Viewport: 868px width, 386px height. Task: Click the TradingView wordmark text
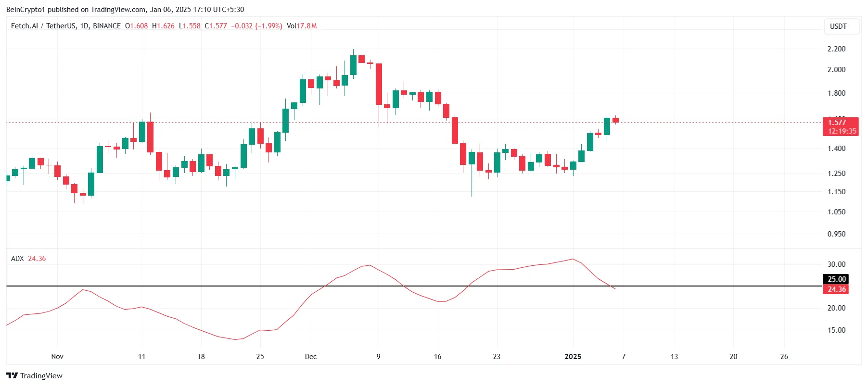click(x=41, y=375)
